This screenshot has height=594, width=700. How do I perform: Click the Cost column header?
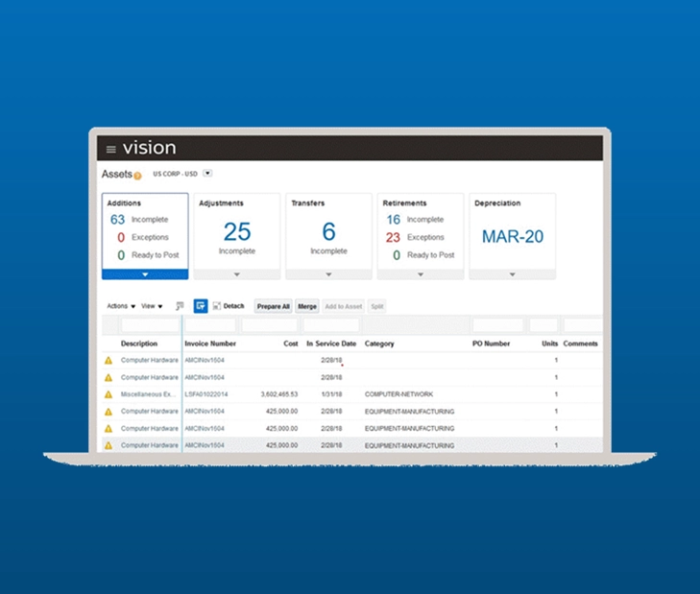tap(290, 344)
